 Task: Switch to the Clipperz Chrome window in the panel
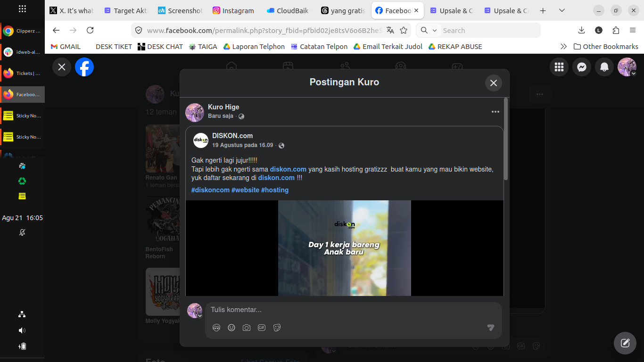(x=23, y=31)
